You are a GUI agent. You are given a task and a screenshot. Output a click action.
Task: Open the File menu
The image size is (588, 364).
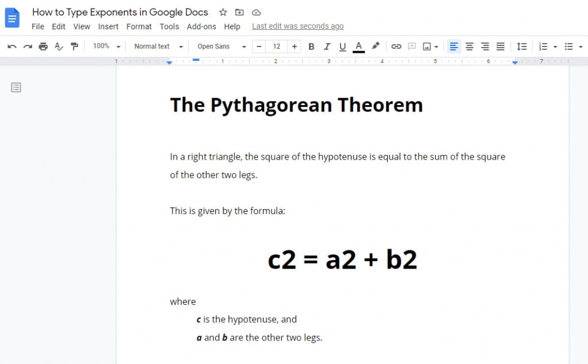pos(38,26)
